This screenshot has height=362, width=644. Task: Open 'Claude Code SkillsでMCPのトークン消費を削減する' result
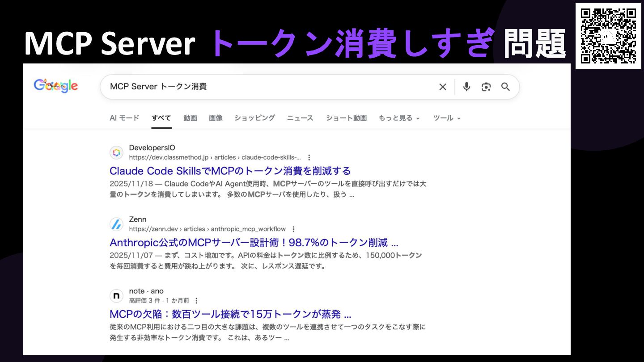tap(230, 171)
